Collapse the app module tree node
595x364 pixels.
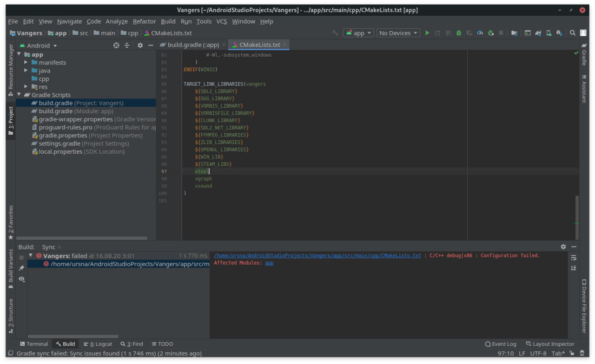pos(19,54)
